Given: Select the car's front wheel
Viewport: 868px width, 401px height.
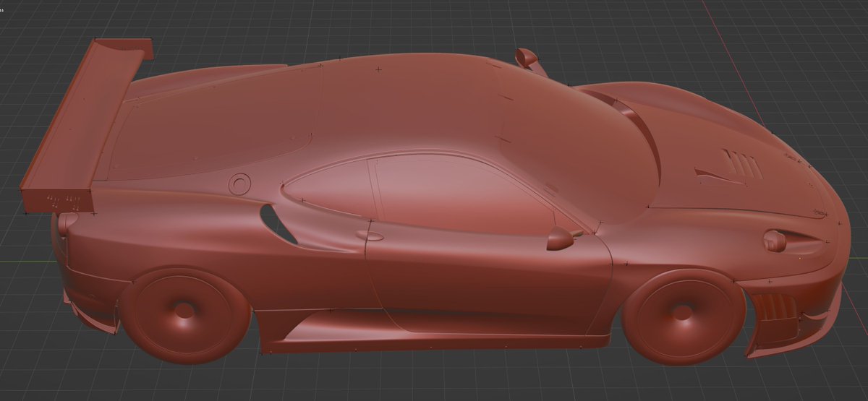Looking at the screenshot, I should pyautogui.click(x=684, y=316).
